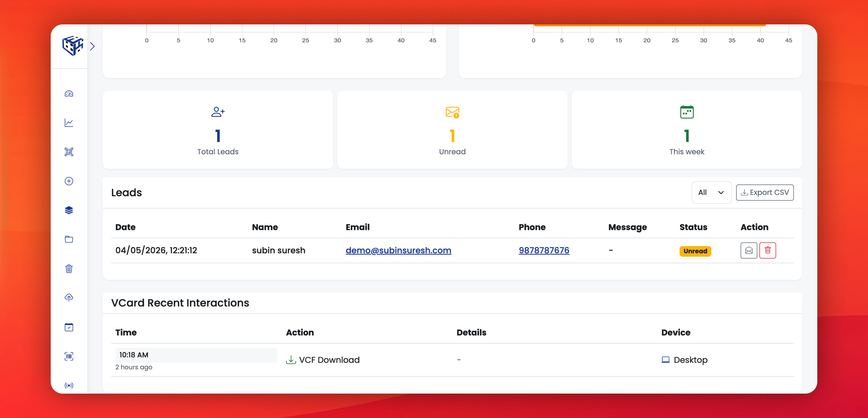This screenshot has width=868, height=418.
Task: Open the trash bin sidebar icon
Action: [69, 269]
